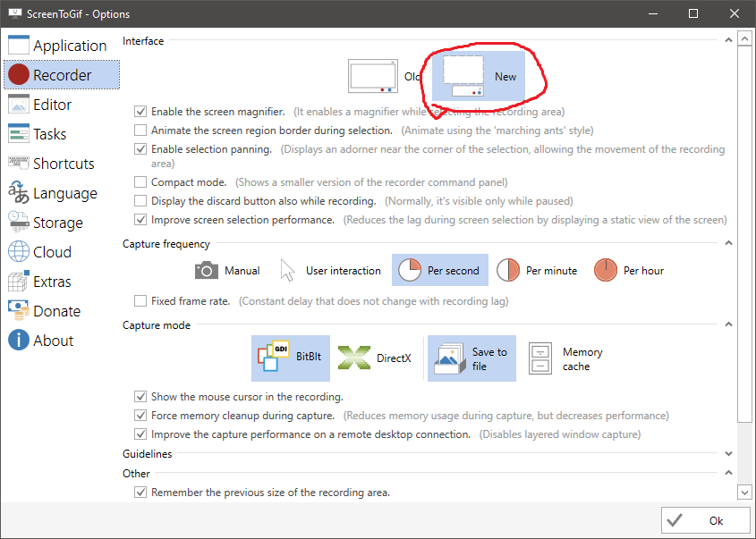Enable Display the discard button checkbox
756x539 pixels.
[x=140, y=201]
